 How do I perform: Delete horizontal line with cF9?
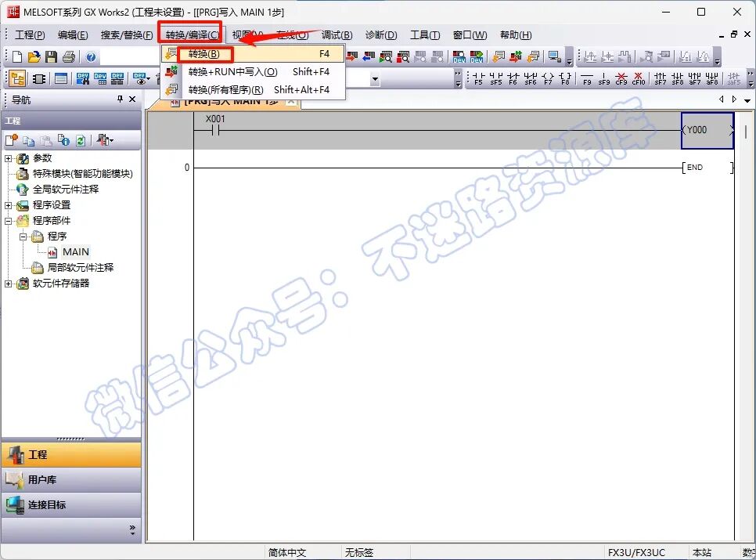(x=621, y=78)
